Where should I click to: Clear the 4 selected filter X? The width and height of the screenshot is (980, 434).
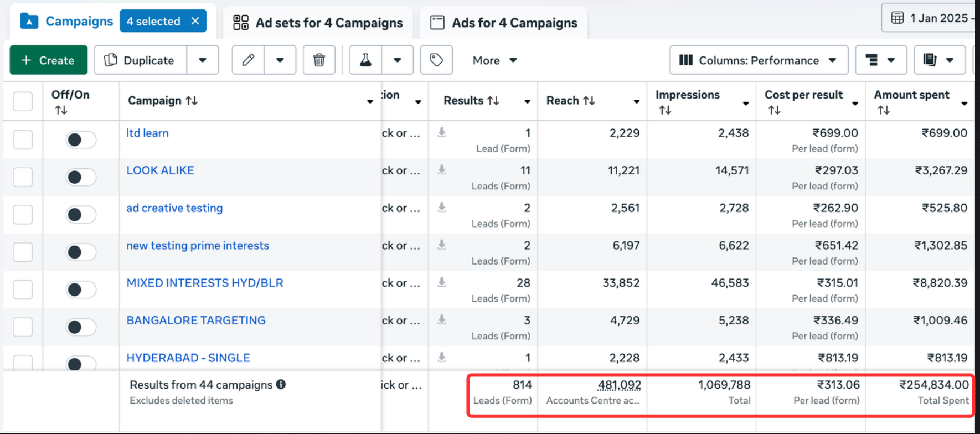195,21
